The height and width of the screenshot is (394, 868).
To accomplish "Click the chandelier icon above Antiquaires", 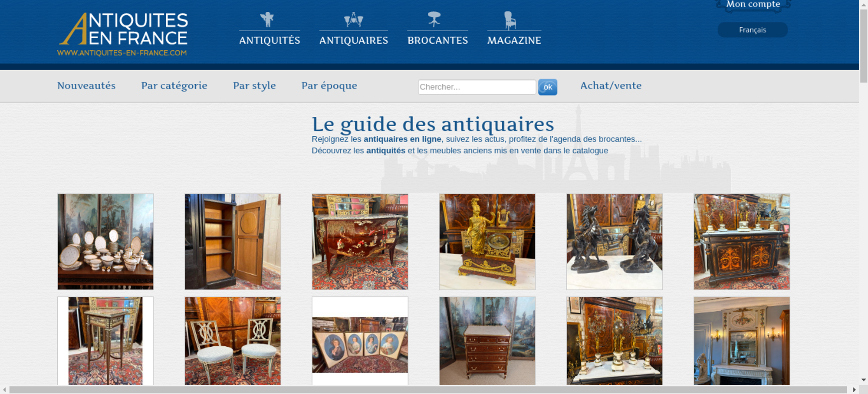I will point(353,20).
